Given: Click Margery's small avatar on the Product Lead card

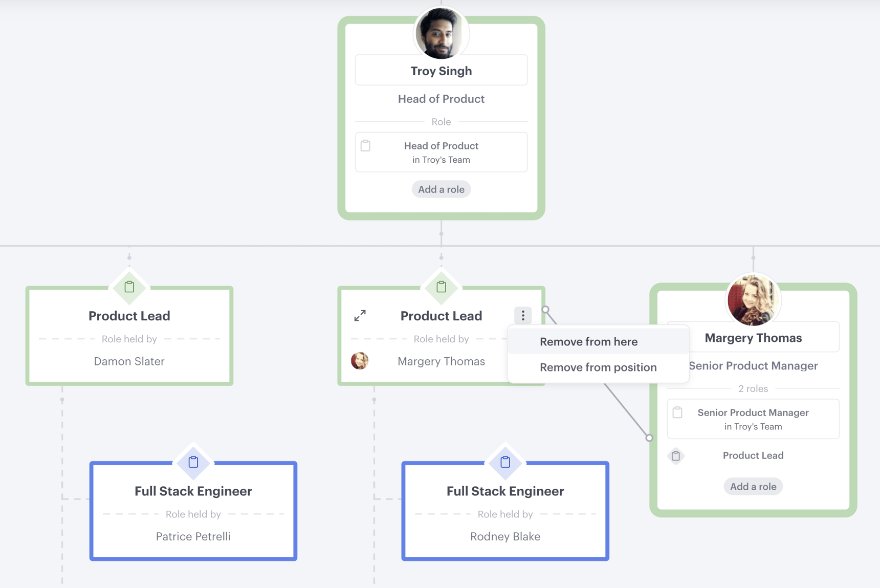Looking at the screenshot, I should pyautogui.click(x=360, y=361).
